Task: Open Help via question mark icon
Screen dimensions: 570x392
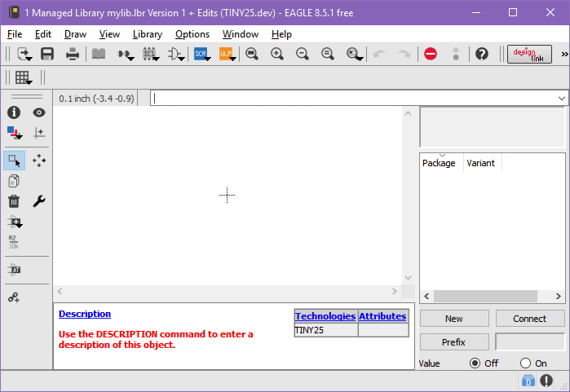Action: 482,54
